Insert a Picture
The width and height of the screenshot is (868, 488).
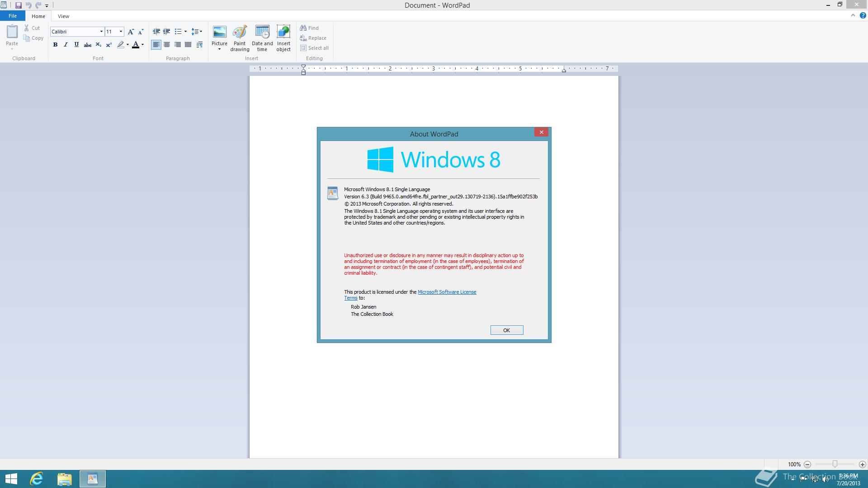(219, 35)
